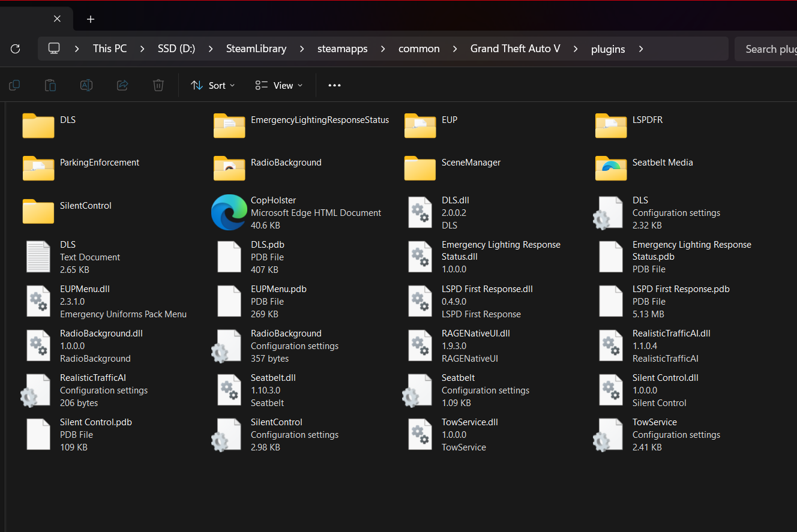The image size is (797, 532).
Task: Click the Rename icon in the toolbar
Action: [x=86, y=85]
